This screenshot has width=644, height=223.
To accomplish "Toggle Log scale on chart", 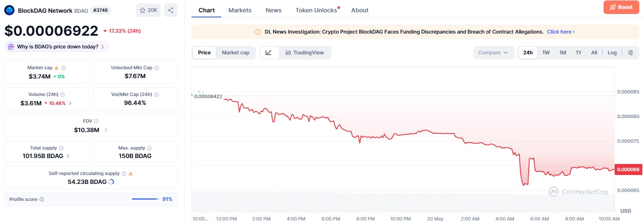I will [x=612, y=53].
